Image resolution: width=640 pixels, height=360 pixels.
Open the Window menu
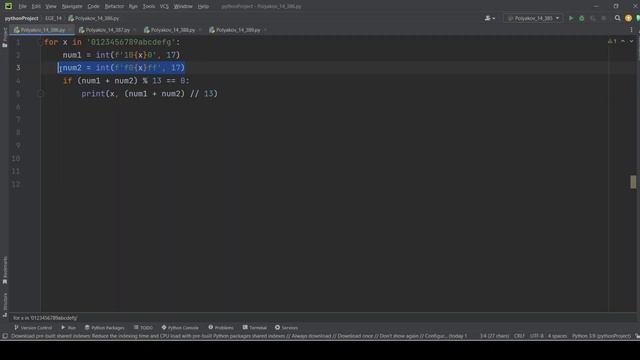coord(183,7)
